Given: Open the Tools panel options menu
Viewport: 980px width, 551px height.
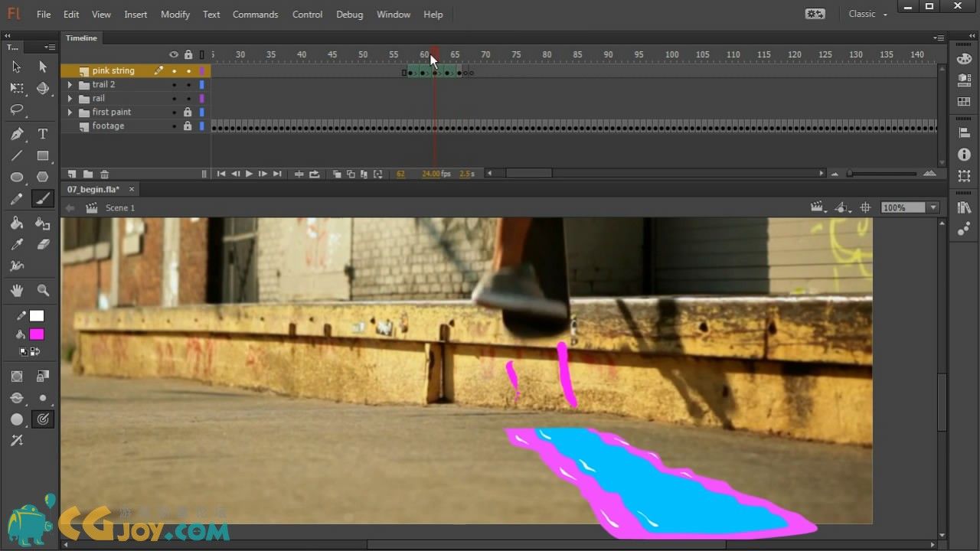Looking at the screenshot, I should coord(49,47).
